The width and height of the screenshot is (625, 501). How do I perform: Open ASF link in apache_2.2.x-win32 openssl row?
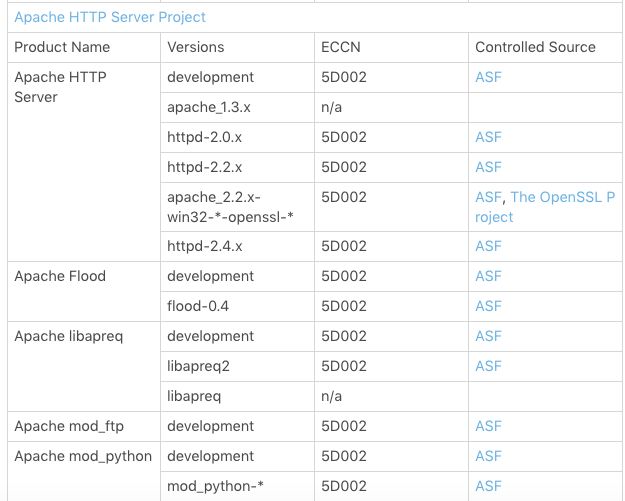(x=488, y=197)
